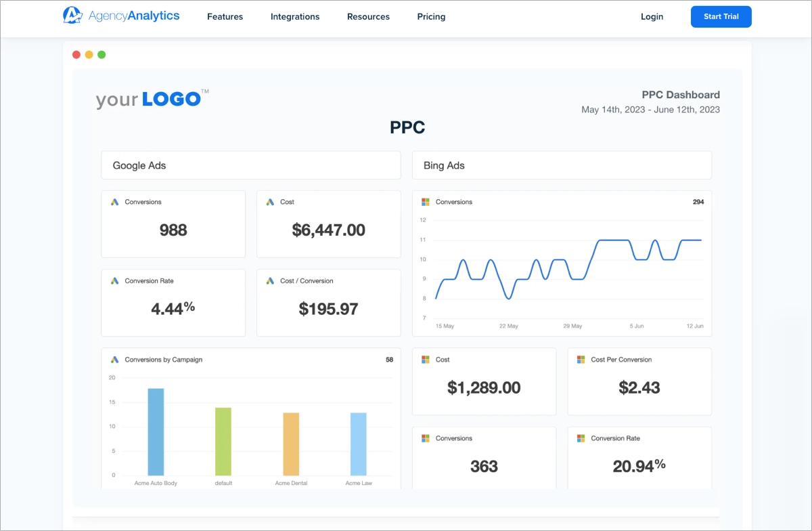Click the Google Ads icon on Cost widget
Screen dimensions: 812x531
271,201
